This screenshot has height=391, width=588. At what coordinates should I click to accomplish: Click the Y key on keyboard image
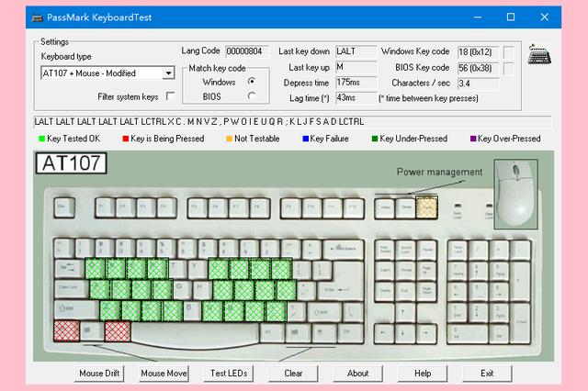click(x=198, y=269)
